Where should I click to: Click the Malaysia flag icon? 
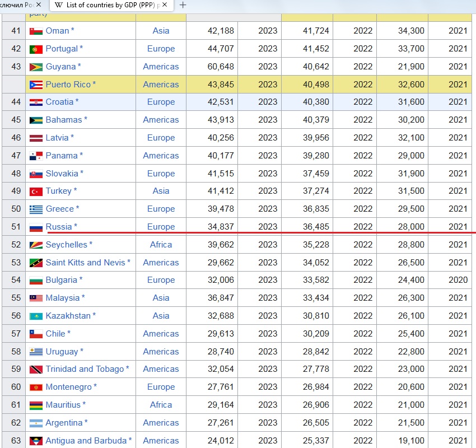[x=36, y=298]
